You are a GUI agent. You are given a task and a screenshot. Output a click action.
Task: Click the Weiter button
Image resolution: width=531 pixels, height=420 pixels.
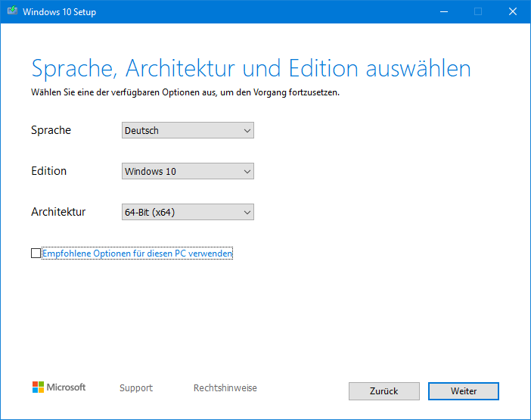click(x=463, y=391)
